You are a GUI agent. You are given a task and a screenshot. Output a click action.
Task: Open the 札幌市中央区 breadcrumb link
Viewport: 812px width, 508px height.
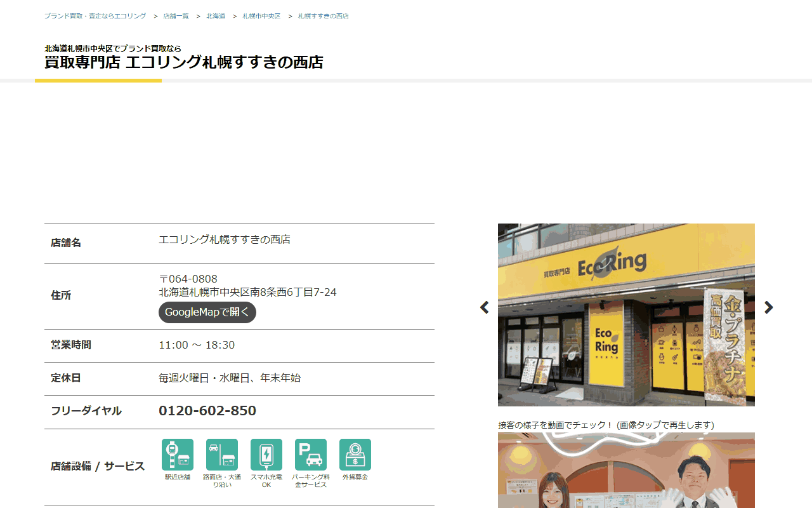261,16
